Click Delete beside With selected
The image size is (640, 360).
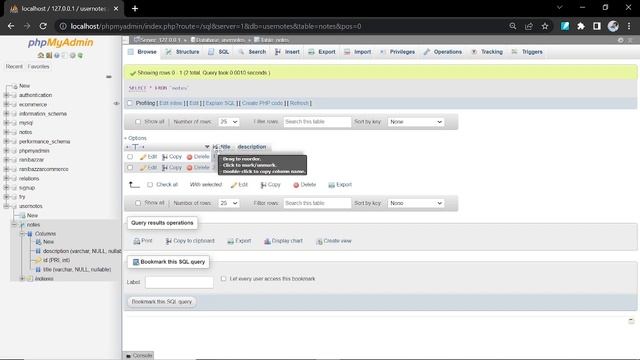304,185
